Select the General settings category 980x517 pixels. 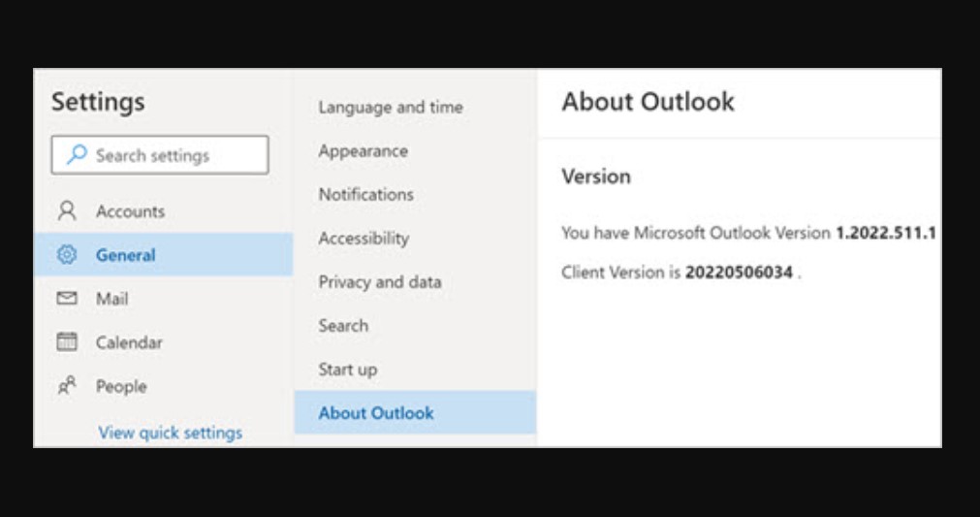coord(163,254)
